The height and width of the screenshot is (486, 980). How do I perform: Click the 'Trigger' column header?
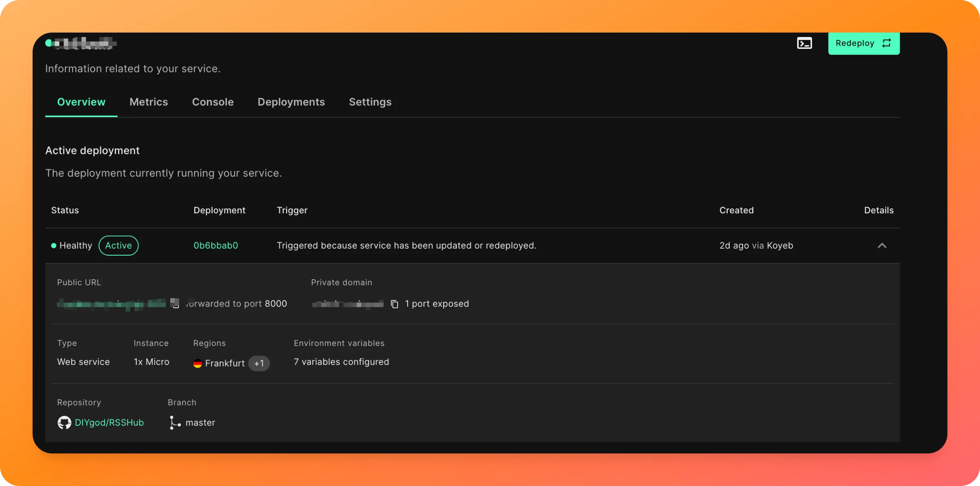(292, 210)
